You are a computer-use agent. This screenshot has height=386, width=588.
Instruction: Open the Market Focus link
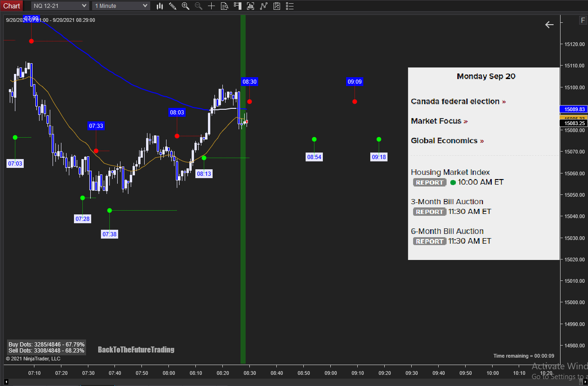pyautogui.click(x=439, y=121)
